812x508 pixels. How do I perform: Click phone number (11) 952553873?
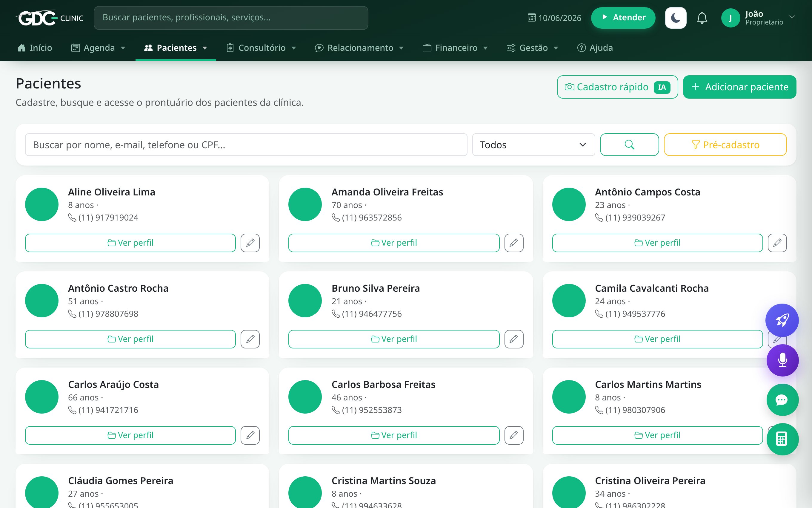(x=371, y=410)
